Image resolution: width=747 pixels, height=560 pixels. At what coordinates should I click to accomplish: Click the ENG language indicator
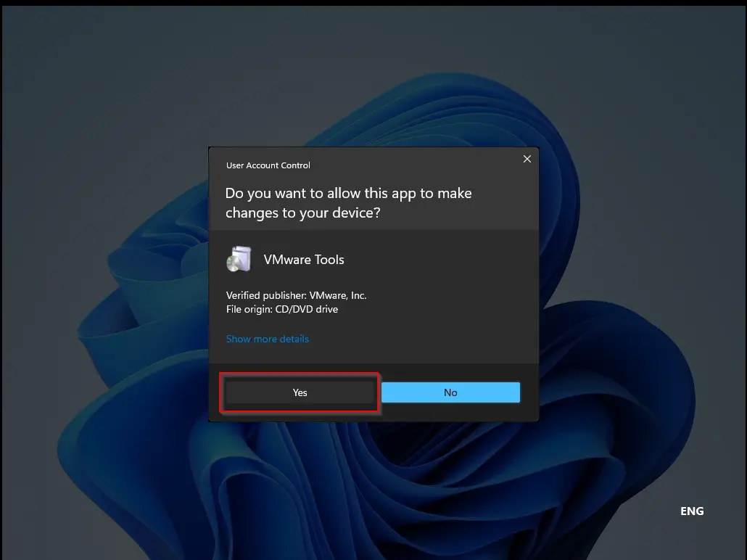[x=692, y=511]
